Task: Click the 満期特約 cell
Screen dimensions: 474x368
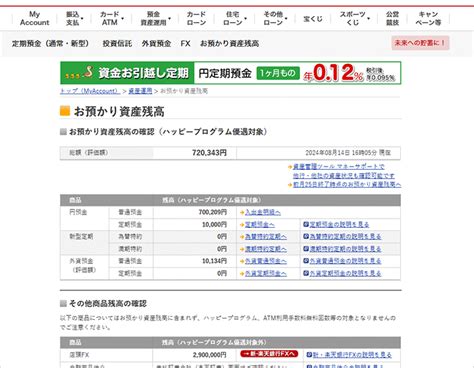Action: click(x=130, y=249)
